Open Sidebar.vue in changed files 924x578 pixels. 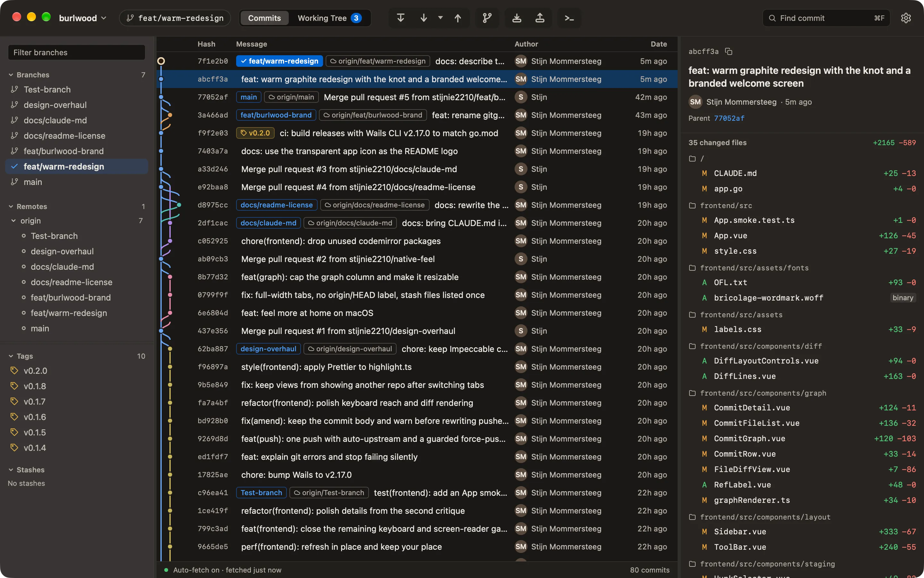pyautogui.click(x=802, y=531)
